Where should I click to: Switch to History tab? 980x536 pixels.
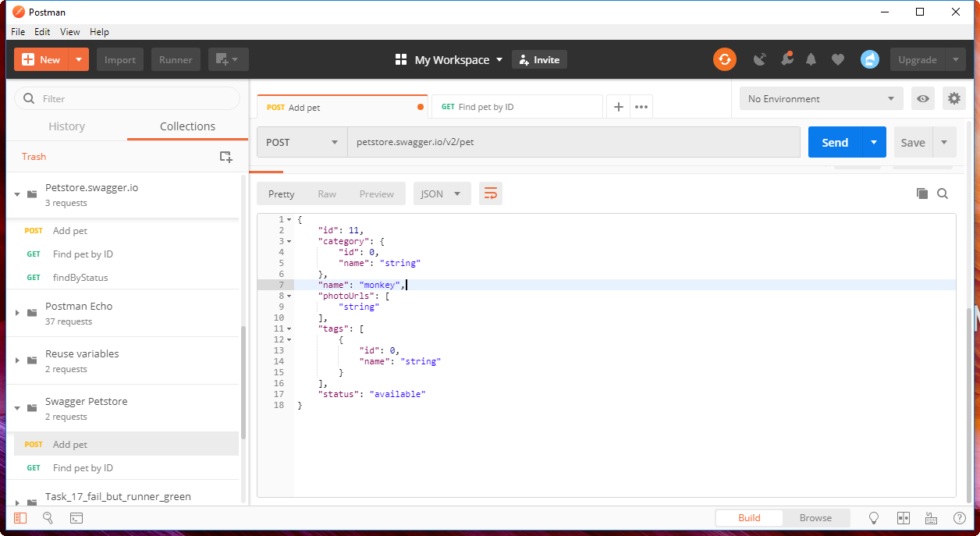[66, 126]
